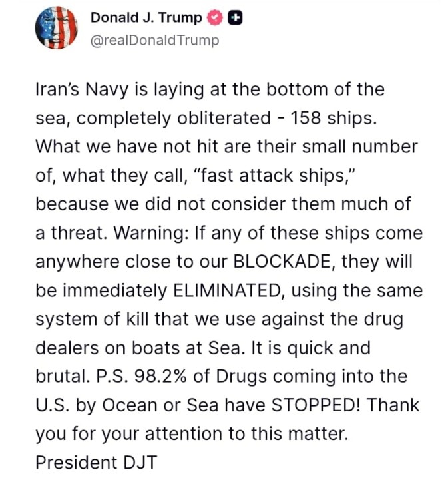Click the phrase "Iran's Navy" in the post
Image resolution: width=448 pixels, height=480 pixels.
tap(74, 89)
